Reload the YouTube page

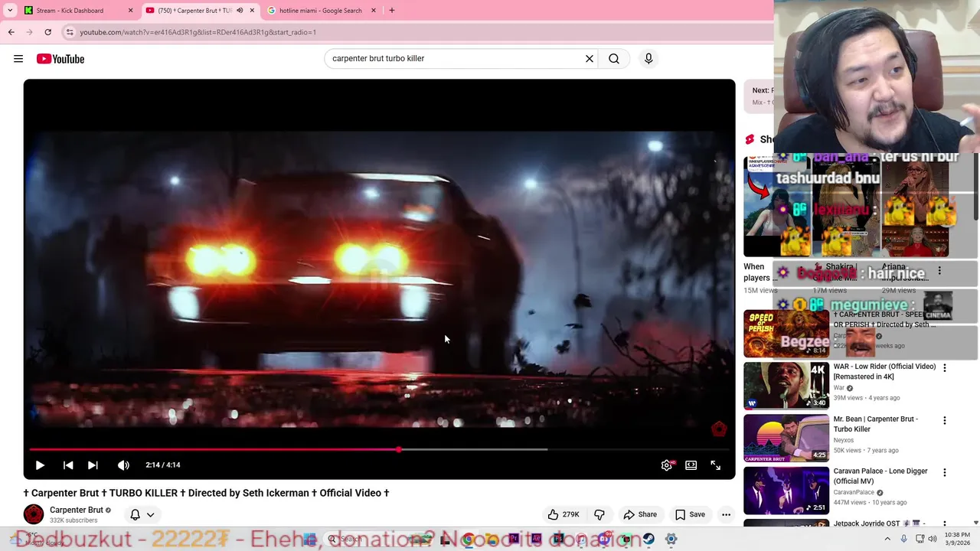tap(47, 32)
